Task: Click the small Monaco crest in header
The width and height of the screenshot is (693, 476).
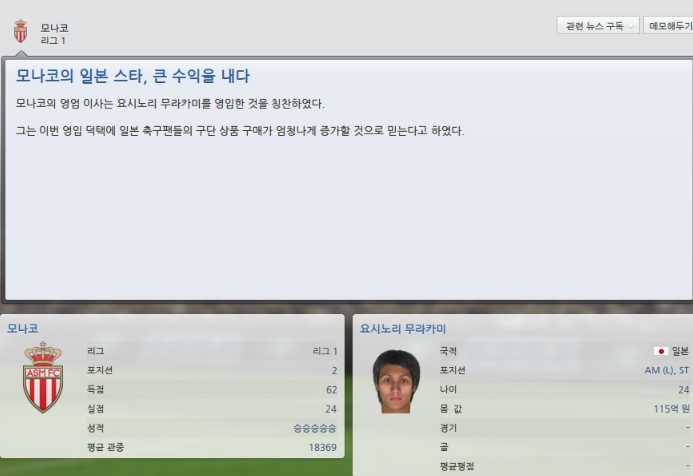Action: tap(20, 32)
